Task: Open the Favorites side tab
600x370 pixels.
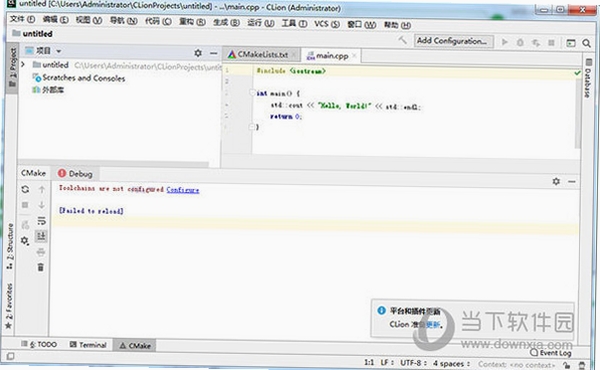Action: click(x=9, y=306)
